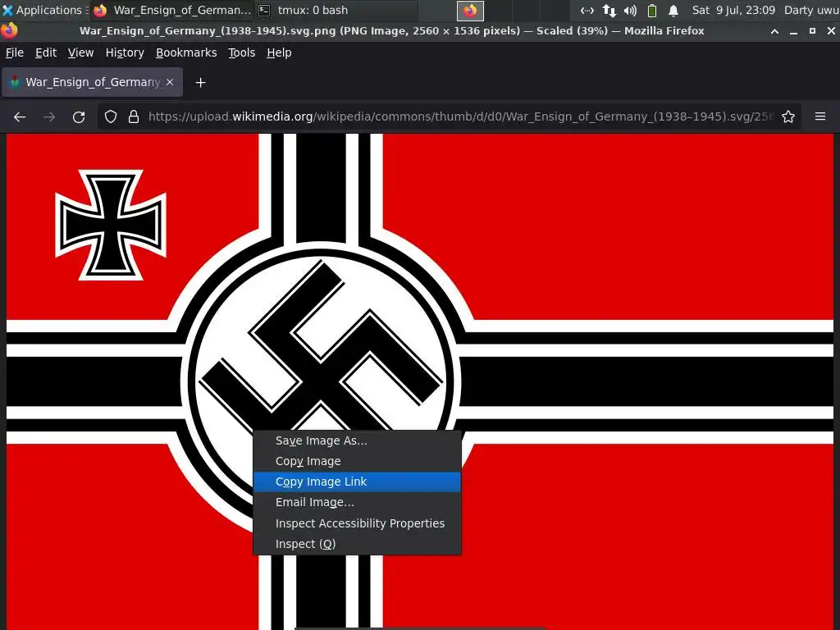Show site info via the padlock icon
This screenshot has width=840, height=630.
tap(134, 116)
